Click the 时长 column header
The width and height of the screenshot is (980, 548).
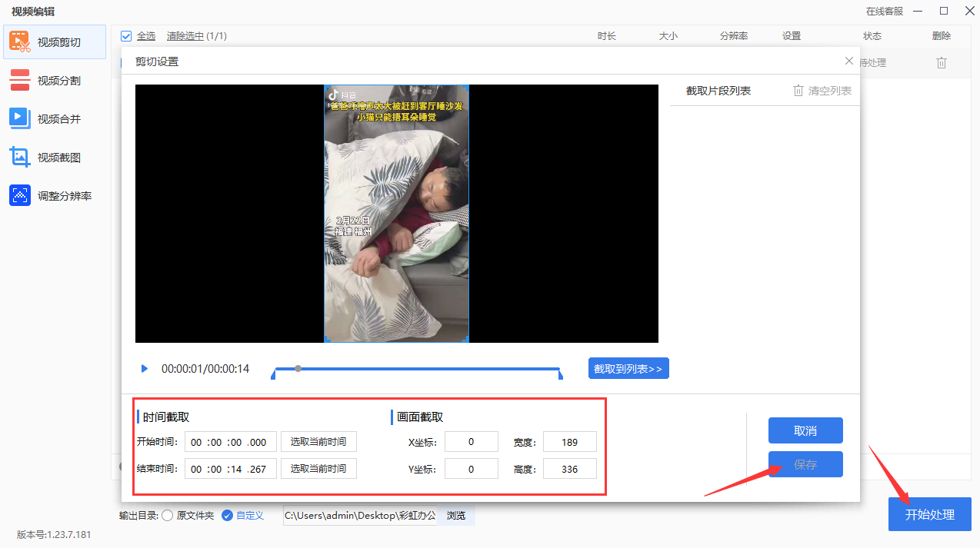click(607, 36)
